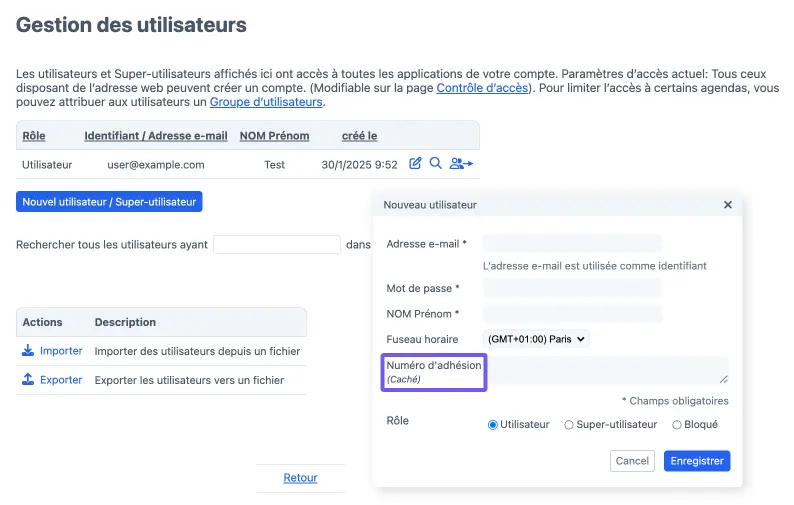Screen dimensions: 794x505
Task: Follow the Groupe d'utilisateurs link
Action: click(266, 102)
